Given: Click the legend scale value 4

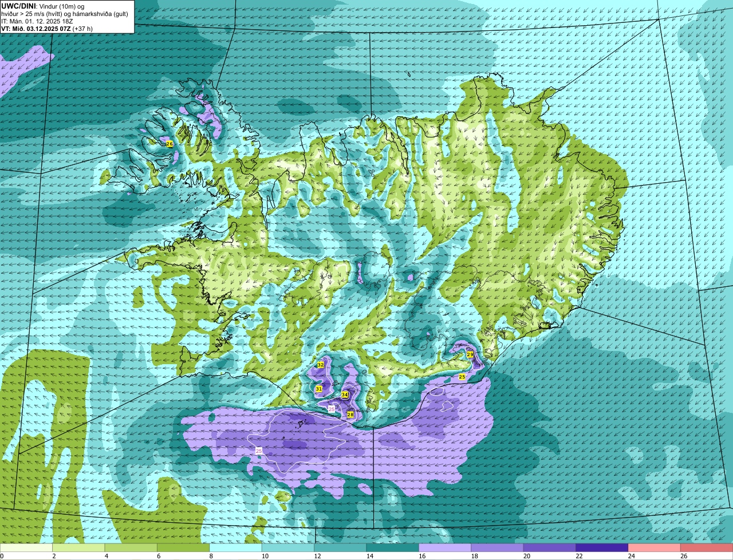Looking at the screenshot, I should [x=106, y=556].
